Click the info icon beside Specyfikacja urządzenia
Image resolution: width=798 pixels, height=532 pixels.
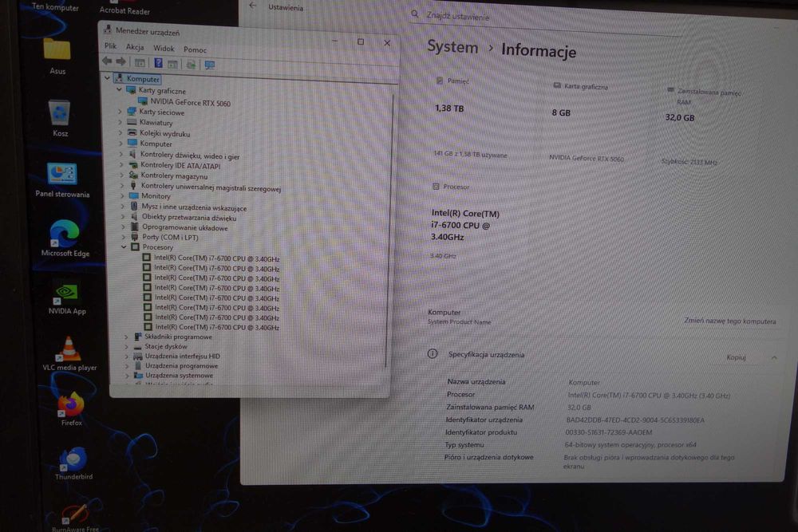432,353
